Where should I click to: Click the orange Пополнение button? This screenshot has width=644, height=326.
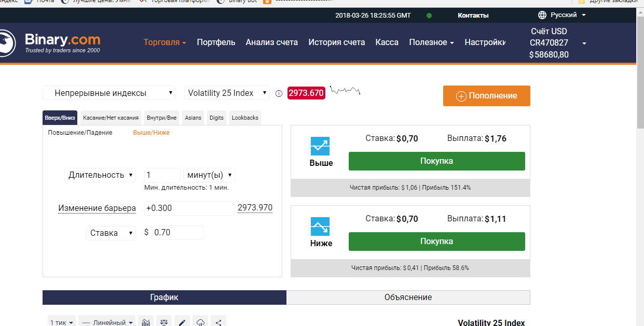(487, 96)
